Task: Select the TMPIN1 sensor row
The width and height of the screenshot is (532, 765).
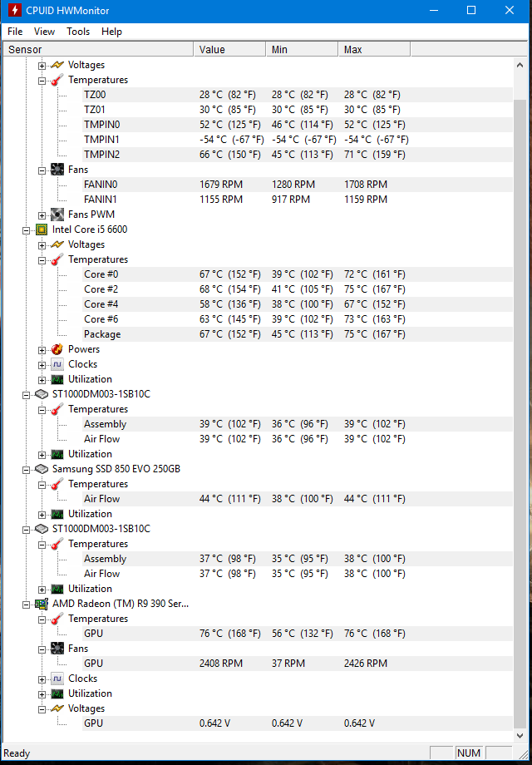Action: pos(298,140)
